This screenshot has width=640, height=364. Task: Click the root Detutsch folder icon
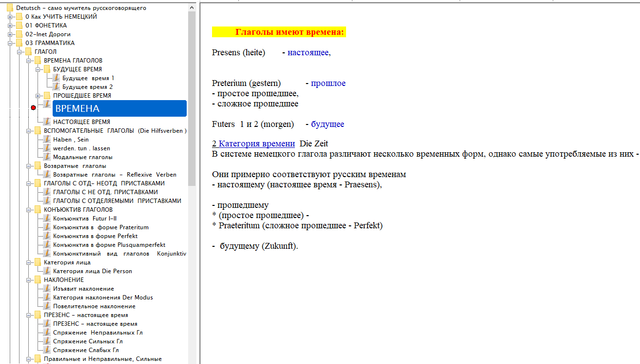[x=10, y=8]
